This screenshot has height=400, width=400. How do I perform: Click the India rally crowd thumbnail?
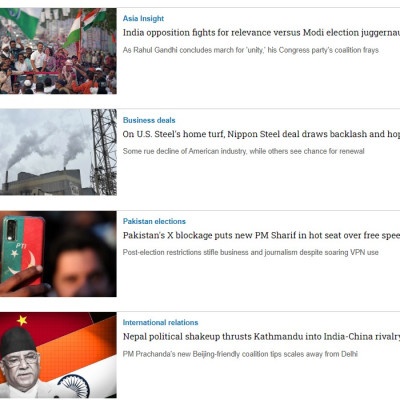tap(58, 51)
